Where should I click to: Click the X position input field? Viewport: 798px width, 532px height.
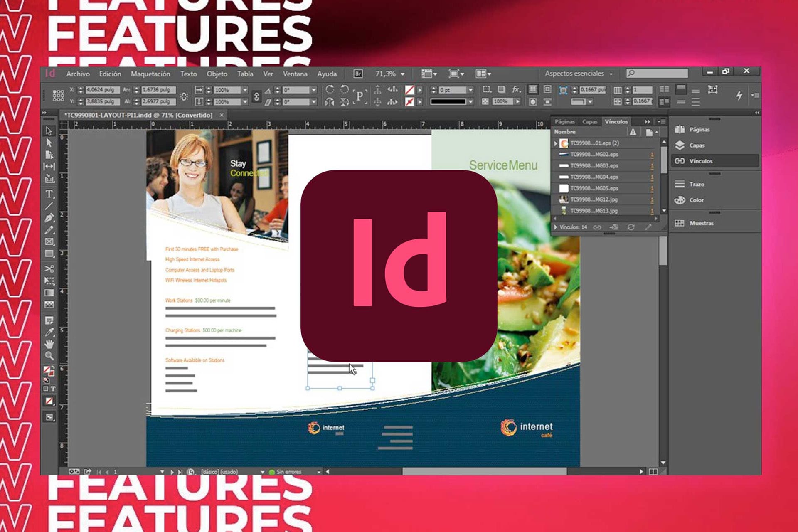tap(102, 90)
